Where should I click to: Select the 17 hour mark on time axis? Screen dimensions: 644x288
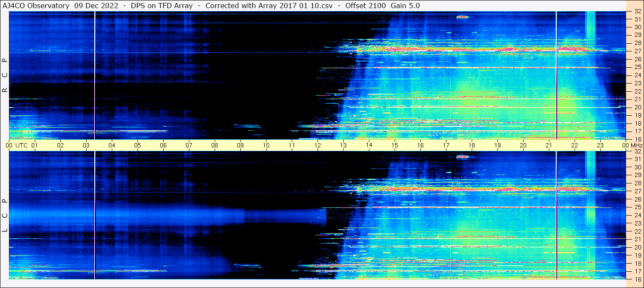point(446,145)
